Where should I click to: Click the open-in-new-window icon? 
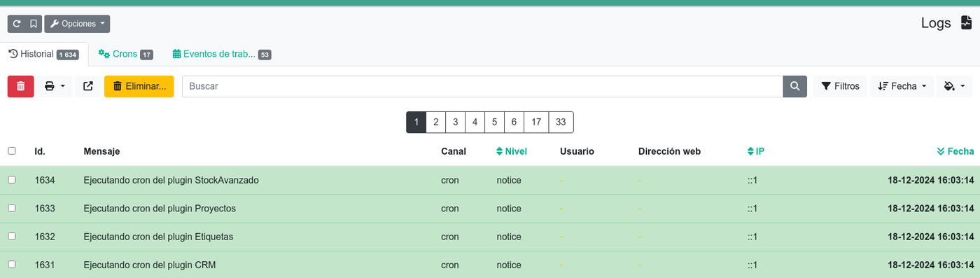point(88,86)
